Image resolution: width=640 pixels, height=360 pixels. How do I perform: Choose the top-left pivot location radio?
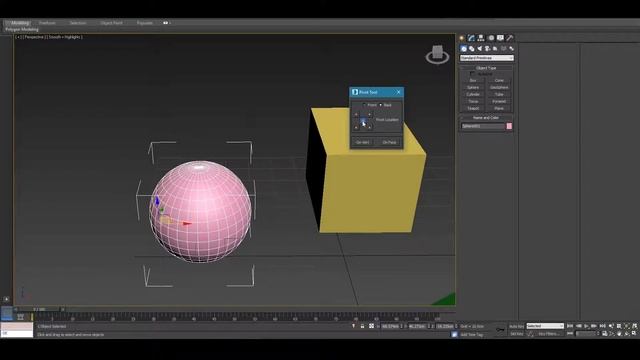click(356, 114)
